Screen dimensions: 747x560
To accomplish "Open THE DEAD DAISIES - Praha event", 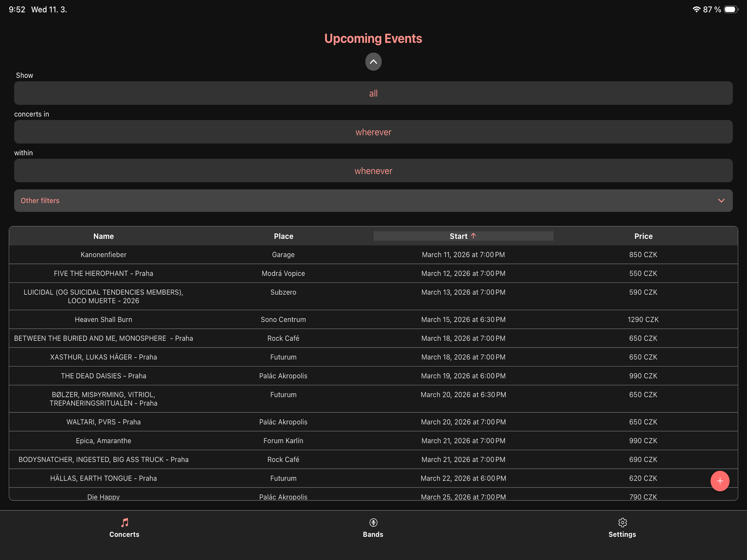I will point(373,376).
